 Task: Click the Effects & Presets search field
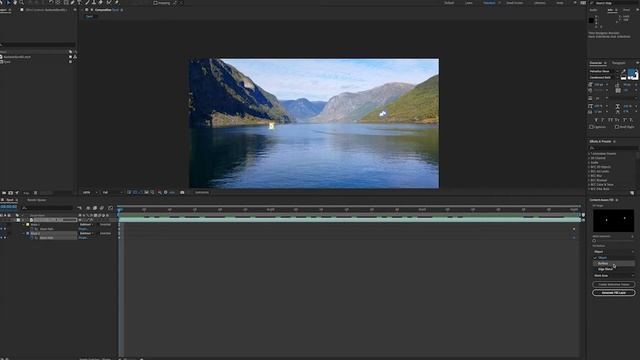[613, 148]
